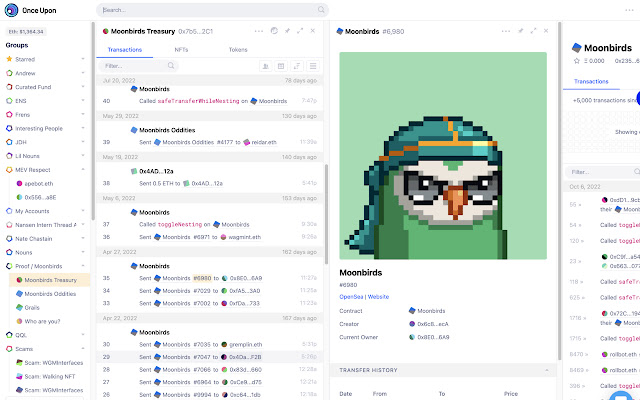The height and width of the screenshot is (400, 640).
Task: Expand the Interesting People group
Action: pos(83,129)
